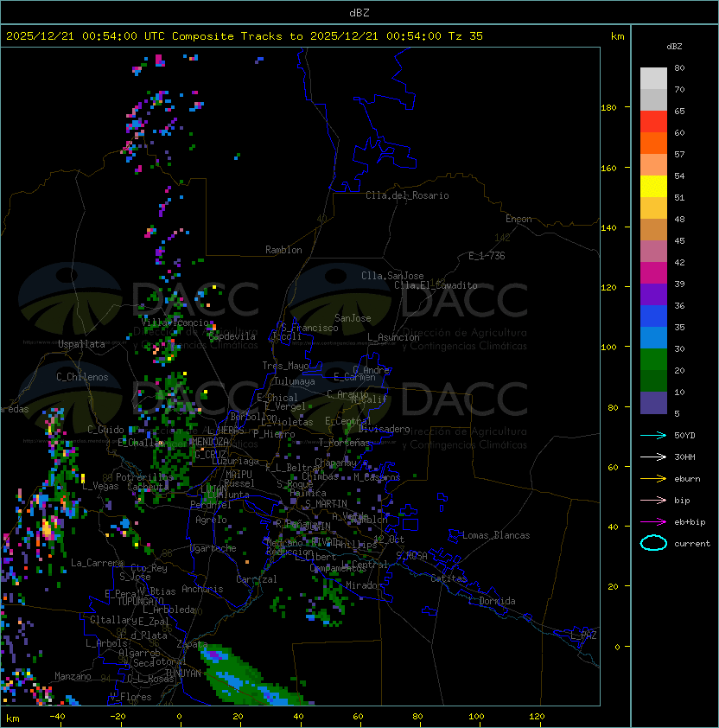Click the 'S_MARTIN' map label
The image size is (719, 728).
pyautogui.click(x=326, y=504)
